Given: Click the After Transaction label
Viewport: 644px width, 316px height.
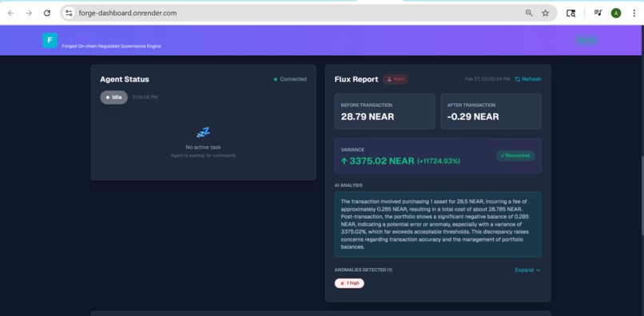Looking at the screenshot, I should 471,105.
